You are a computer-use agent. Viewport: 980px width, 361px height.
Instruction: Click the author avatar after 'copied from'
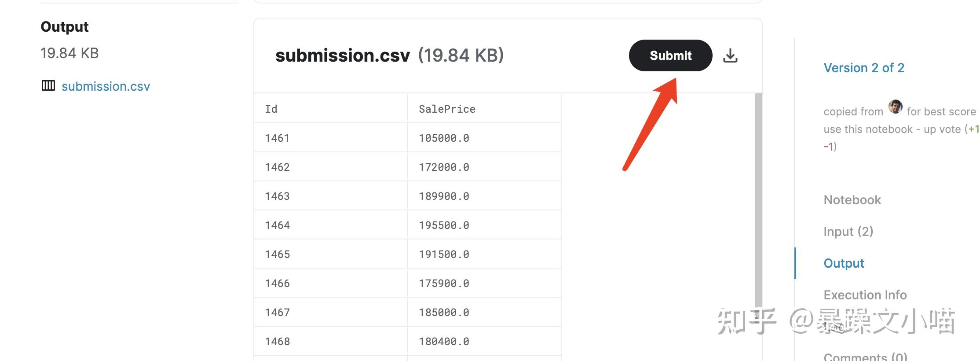click(x=895, y=107)
